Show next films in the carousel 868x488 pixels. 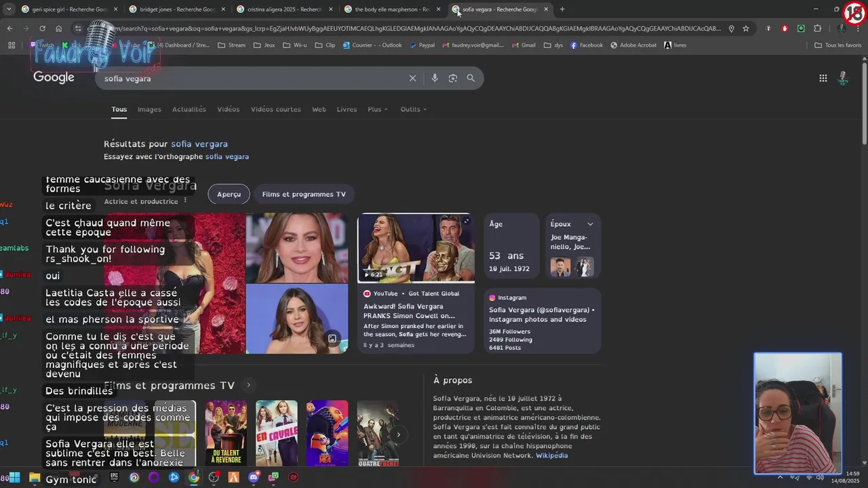[399, 434]
